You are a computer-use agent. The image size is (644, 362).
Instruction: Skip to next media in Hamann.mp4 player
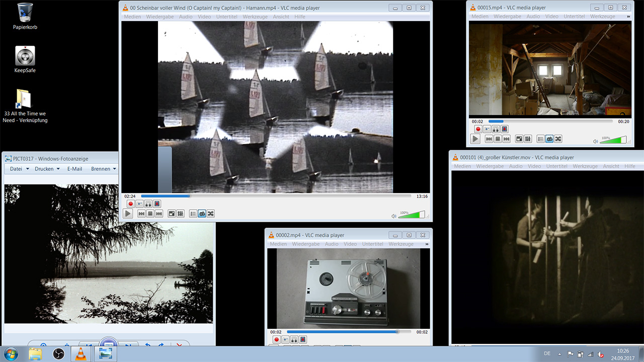pyautogui.click(x=159, y=214)
